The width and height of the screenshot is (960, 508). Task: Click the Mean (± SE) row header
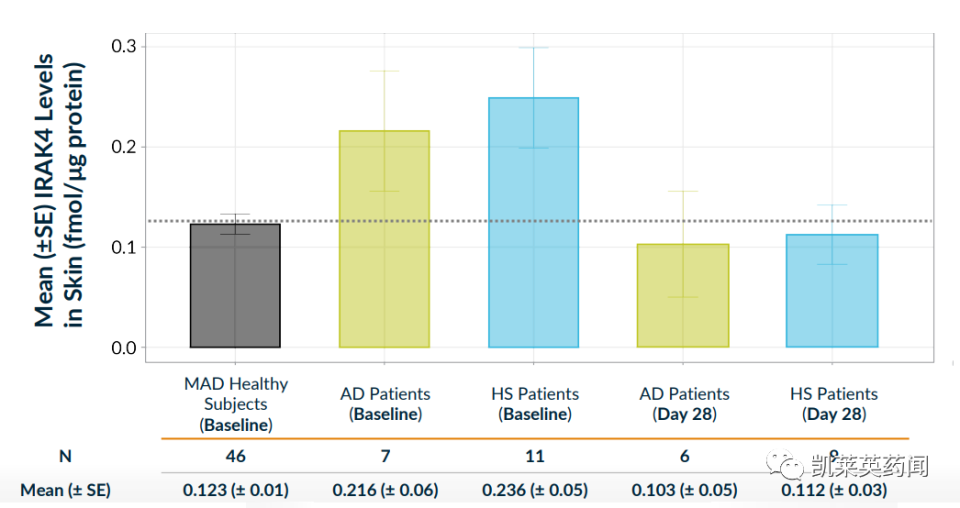[x=66, y=490]
